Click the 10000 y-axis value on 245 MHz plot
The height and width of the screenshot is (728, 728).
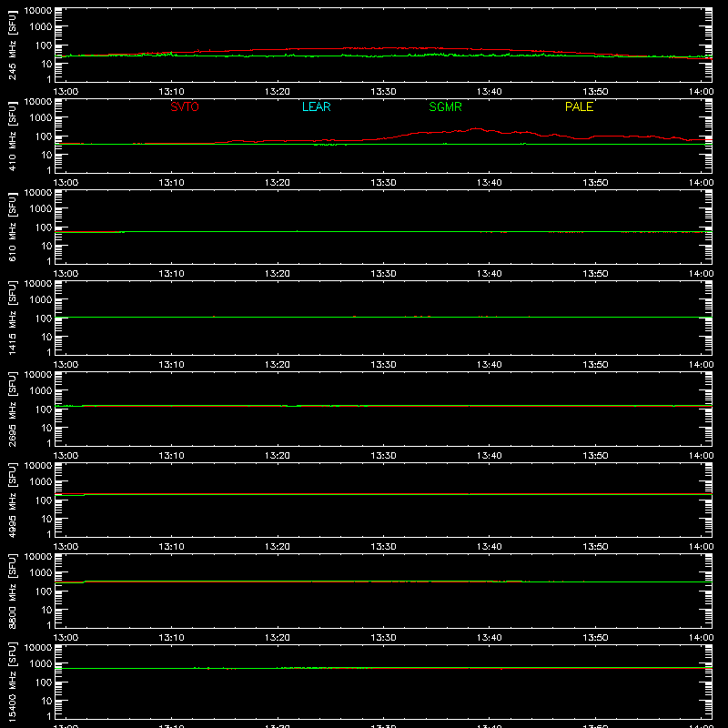38,11
